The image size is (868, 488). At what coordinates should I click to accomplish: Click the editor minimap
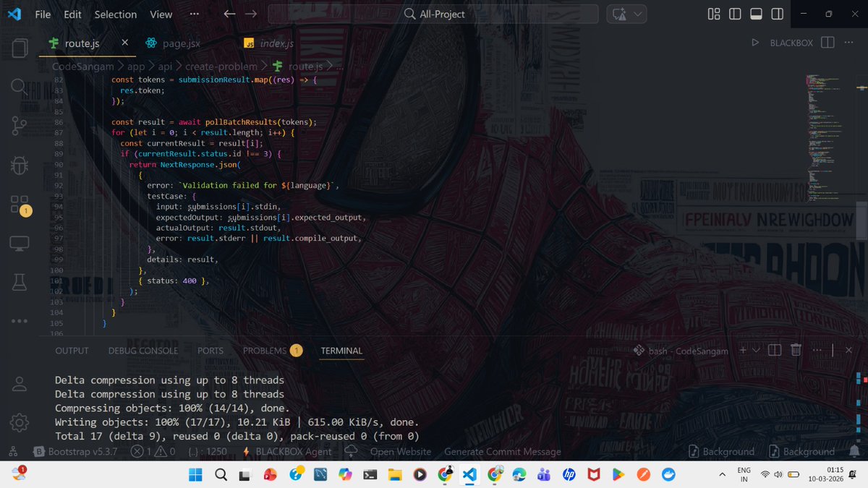coord(830,137)
